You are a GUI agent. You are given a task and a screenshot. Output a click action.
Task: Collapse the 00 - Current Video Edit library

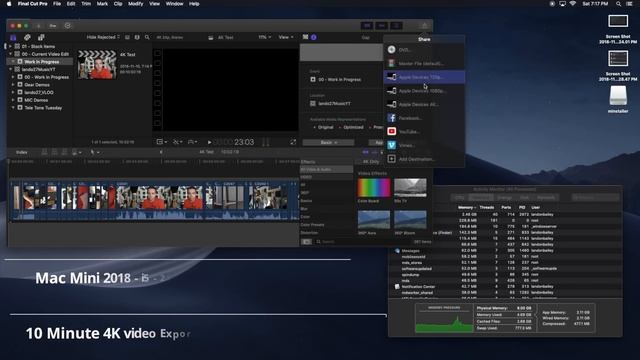10,54
